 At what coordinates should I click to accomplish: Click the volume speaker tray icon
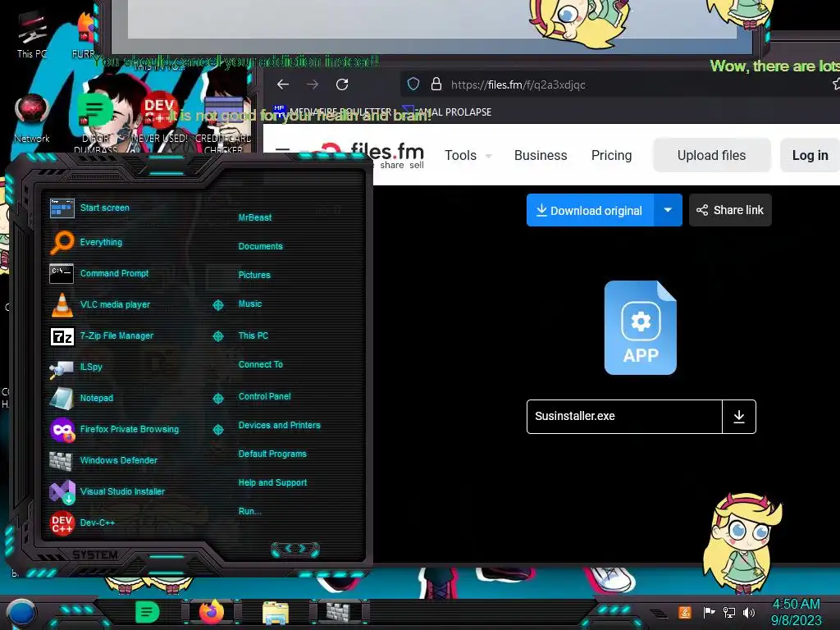[749, 612]
